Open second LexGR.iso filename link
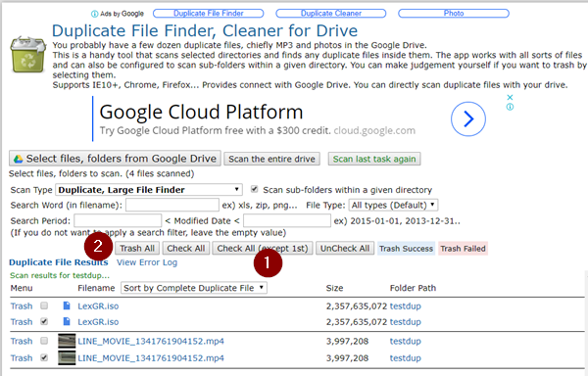Screen dimensions: 588x376 [x=98, y=322]
